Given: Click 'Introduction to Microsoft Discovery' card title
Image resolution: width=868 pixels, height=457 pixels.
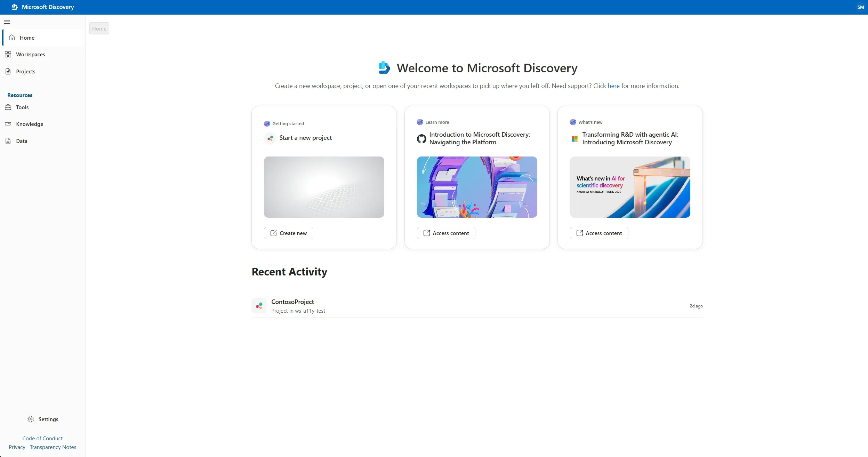Looking at the screenshot, I should click(480, 138).
